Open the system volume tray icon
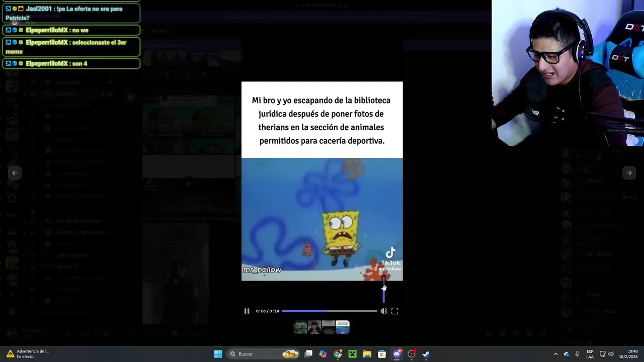The height and width of the screenshot is (362, 644). (x=611, y=354)
